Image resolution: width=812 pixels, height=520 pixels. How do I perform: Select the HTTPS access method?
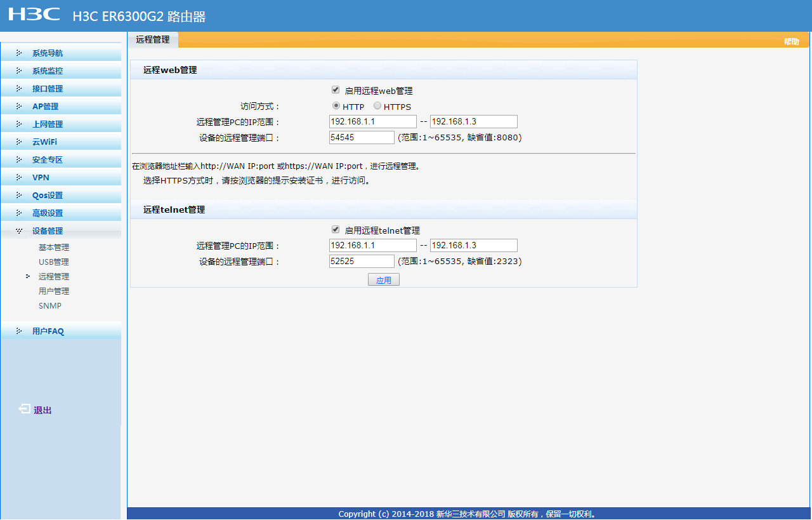pyautogui.click(x=377, y=106)
